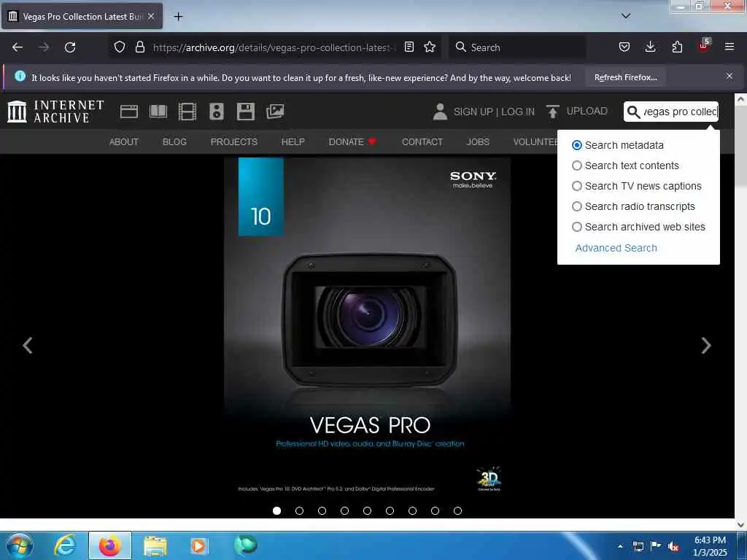Open Save to Pocket icon
This screenshot has width=747, height=560.
pyautogui.click(x=624, y=47)
